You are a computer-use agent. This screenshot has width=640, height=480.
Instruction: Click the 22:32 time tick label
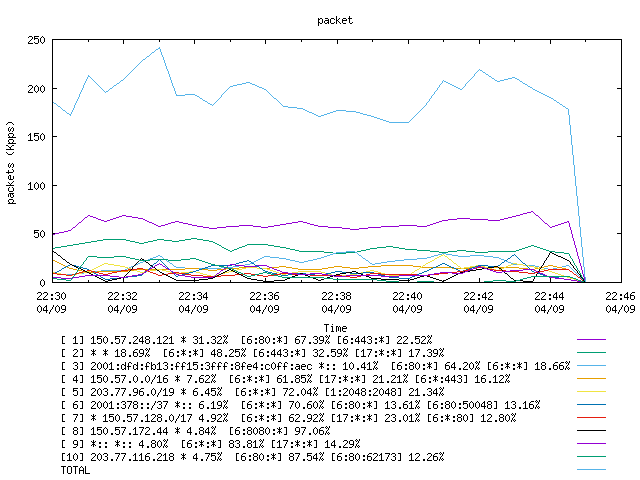122,296
